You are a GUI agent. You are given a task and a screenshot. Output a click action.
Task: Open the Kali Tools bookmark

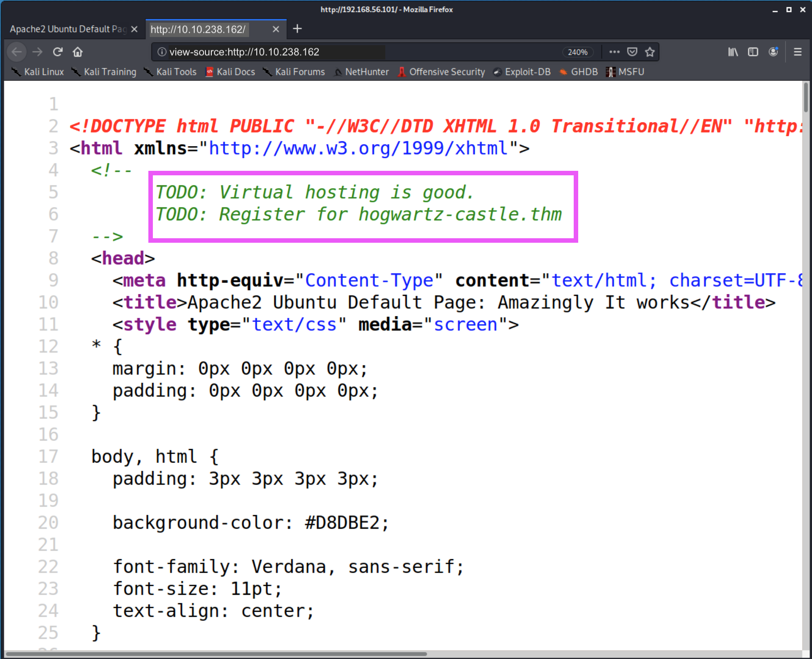tap(170, 72)
